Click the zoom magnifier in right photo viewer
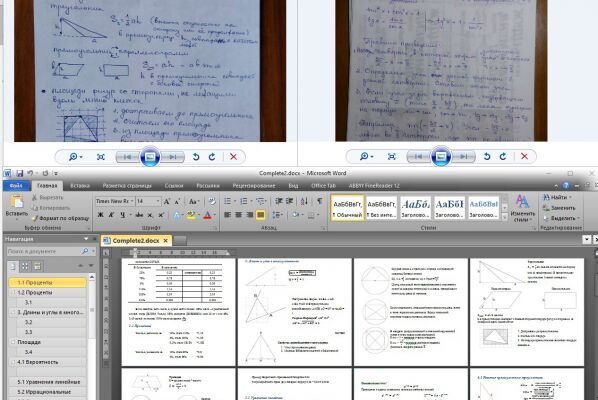 [364, 156]
